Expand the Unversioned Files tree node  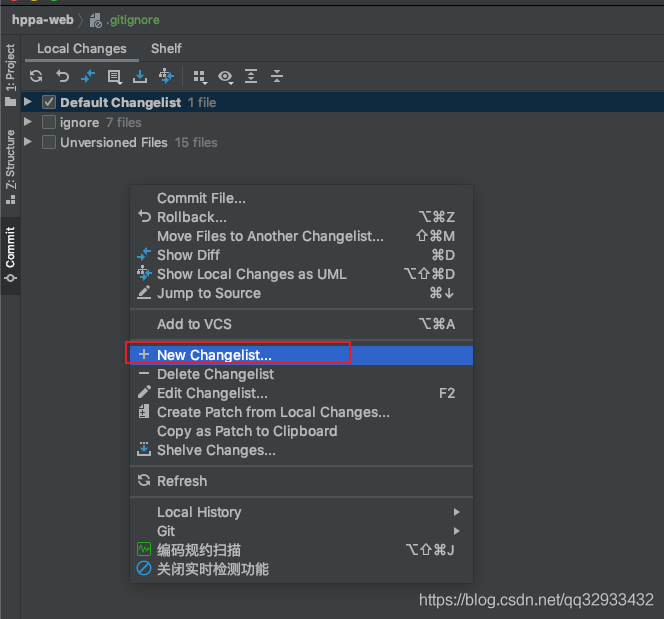29,142
